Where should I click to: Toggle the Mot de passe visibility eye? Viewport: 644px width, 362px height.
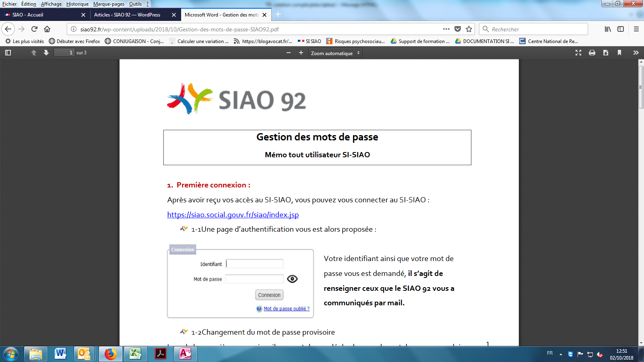[292, 279]
